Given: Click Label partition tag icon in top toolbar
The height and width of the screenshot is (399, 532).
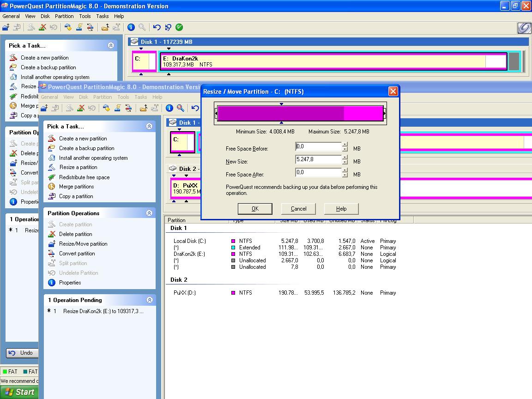Looking at the screenshot, I should (68, 27).
